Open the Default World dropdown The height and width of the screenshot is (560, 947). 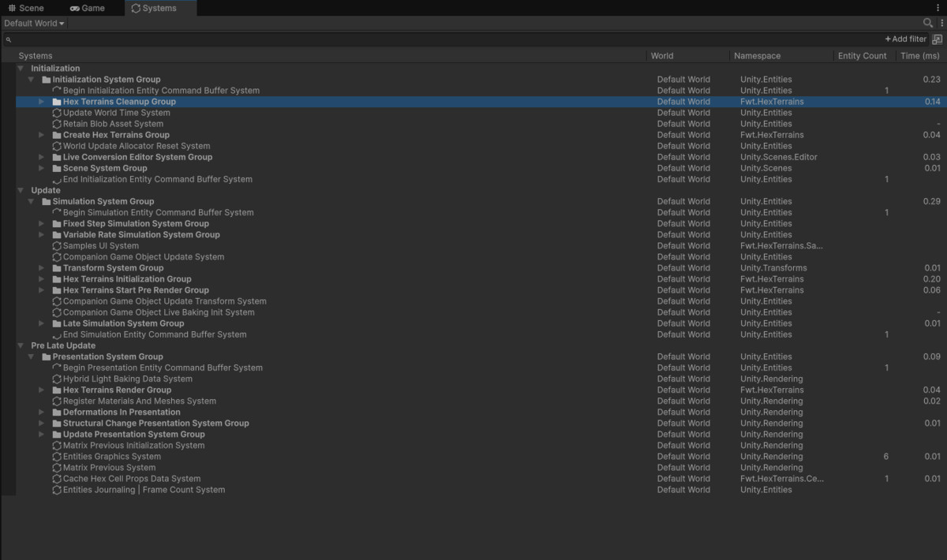click(x=34, y=24)
